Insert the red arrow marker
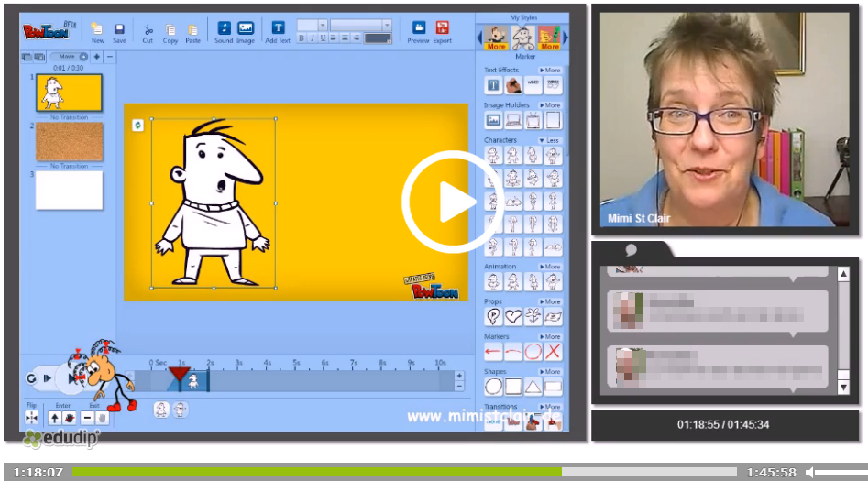This screenshot has width=868, height=503. pos(493,352)
